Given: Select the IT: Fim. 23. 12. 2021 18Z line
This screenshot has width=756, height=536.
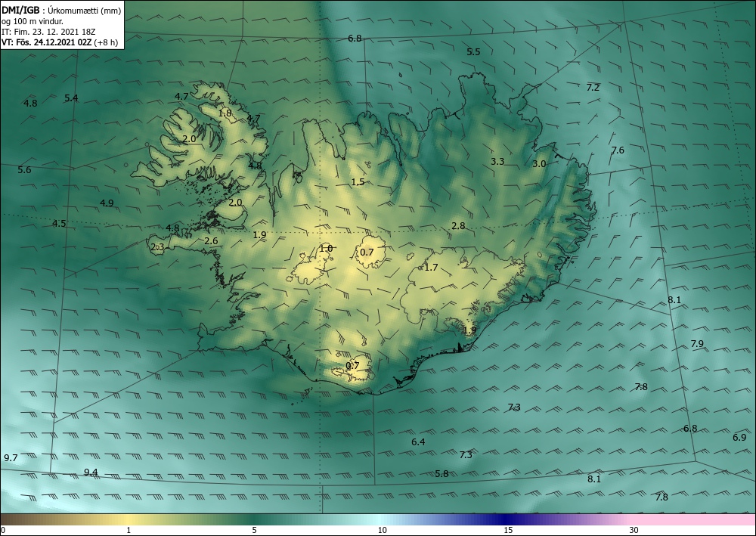Looking at the screenshot, I should (48, 31).
